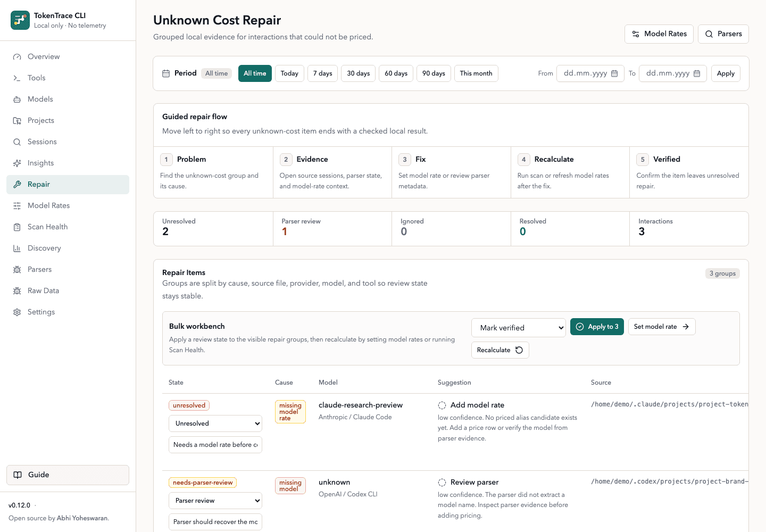
Task: Click the /home/demo/.codex source path
Action: (670, 481)
